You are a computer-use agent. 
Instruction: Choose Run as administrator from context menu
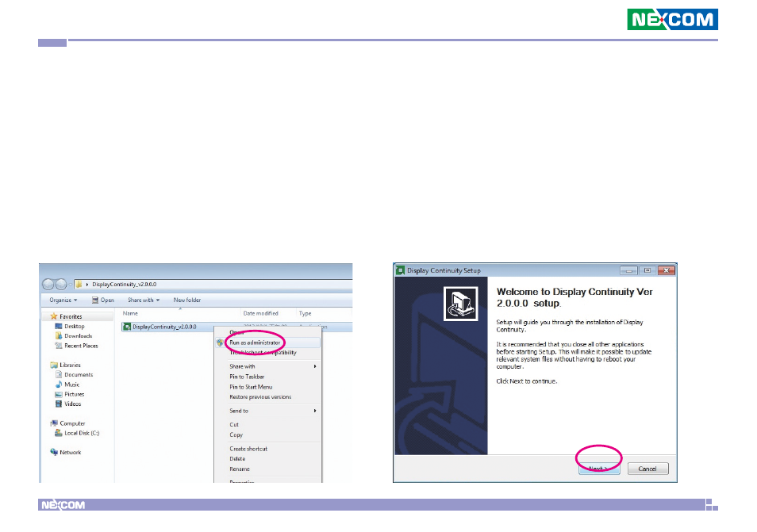(268, 343)
